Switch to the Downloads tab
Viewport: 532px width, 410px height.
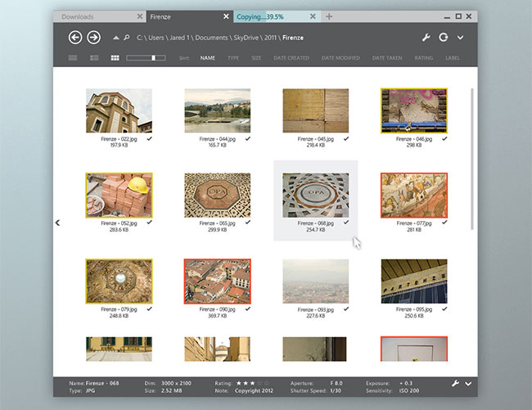coord(99,16)
